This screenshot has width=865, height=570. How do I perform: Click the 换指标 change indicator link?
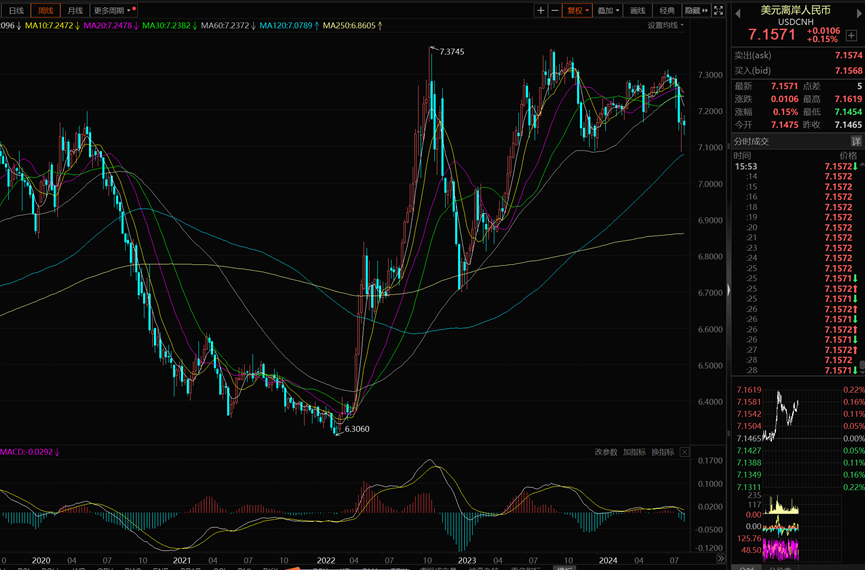(x=663, y=452)
